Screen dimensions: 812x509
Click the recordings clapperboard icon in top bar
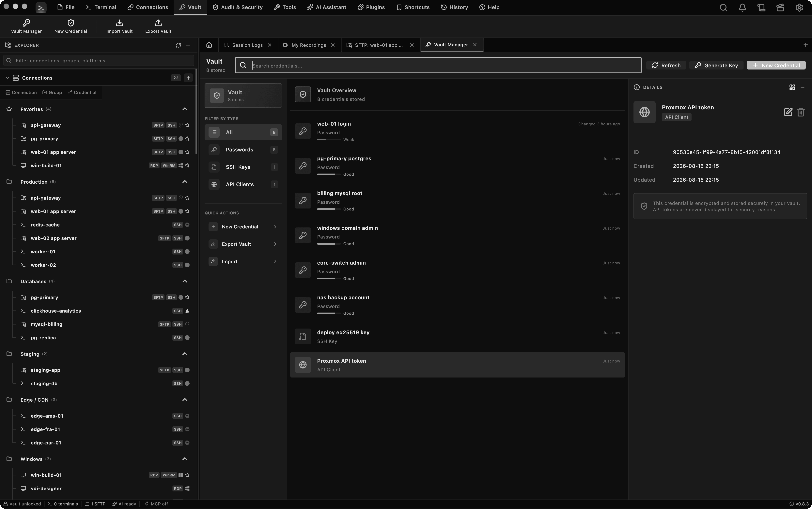point(780,8)
